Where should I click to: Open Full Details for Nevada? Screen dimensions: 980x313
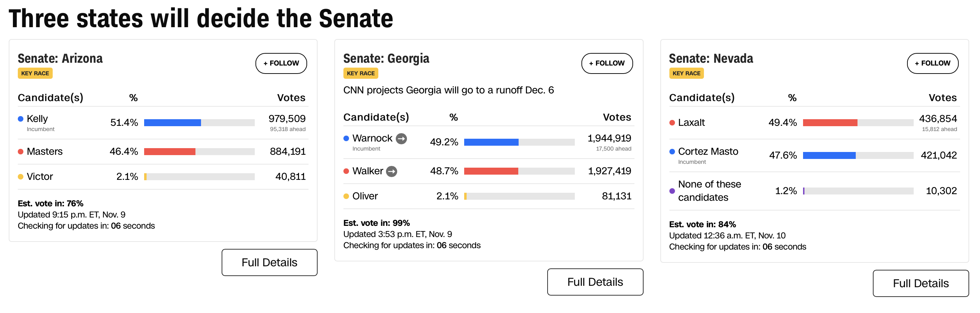pyautogui.click(x=921, y=283)
